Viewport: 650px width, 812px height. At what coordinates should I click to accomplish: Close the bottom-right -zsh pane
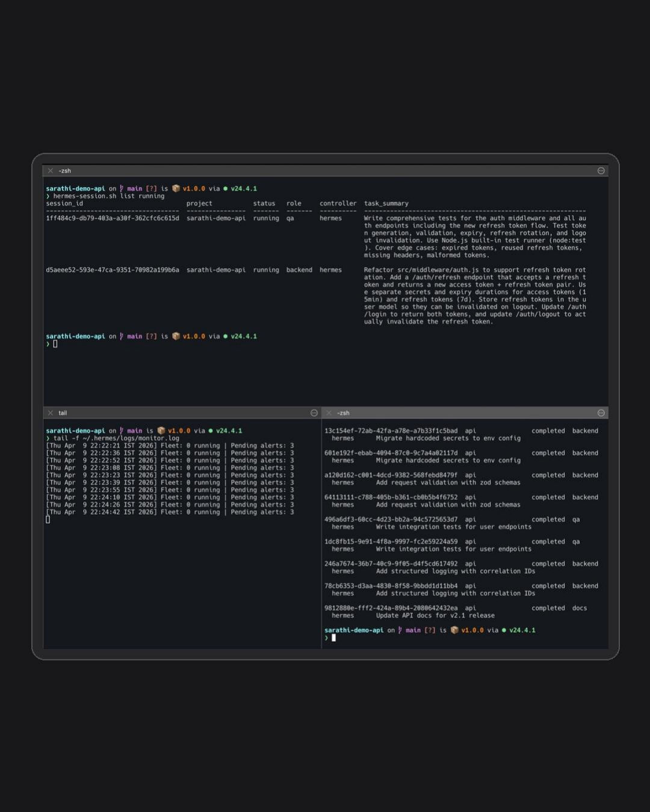(329, 413)
